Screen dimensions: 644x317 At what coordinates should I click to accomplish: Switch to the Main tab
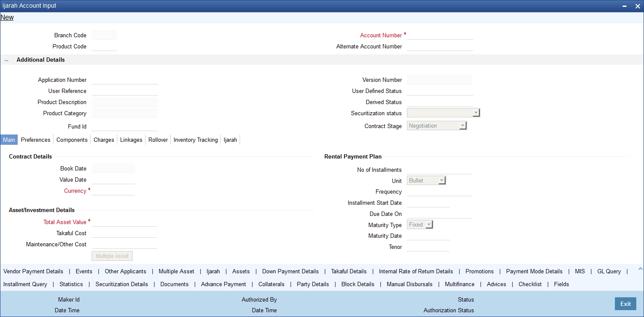[x=9, y=140]
